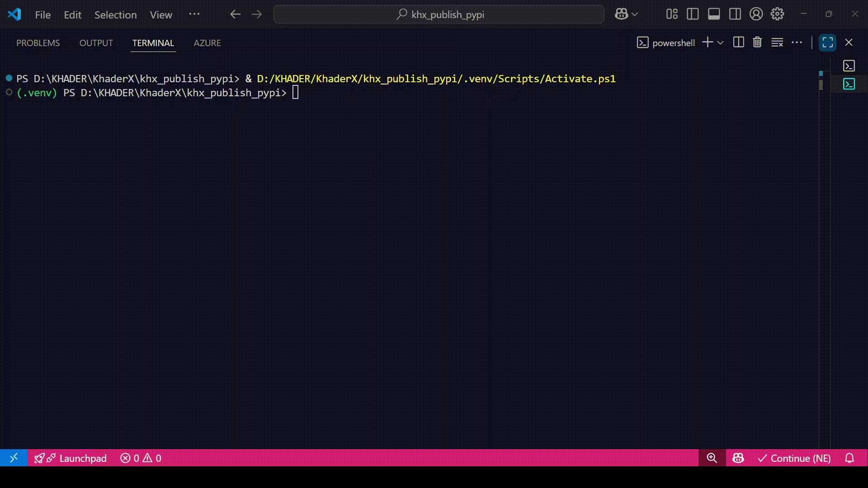Toggle the primary side bar
Image resolution: width=868 pixels, height=488 pixels.
[x=693, y=14]
